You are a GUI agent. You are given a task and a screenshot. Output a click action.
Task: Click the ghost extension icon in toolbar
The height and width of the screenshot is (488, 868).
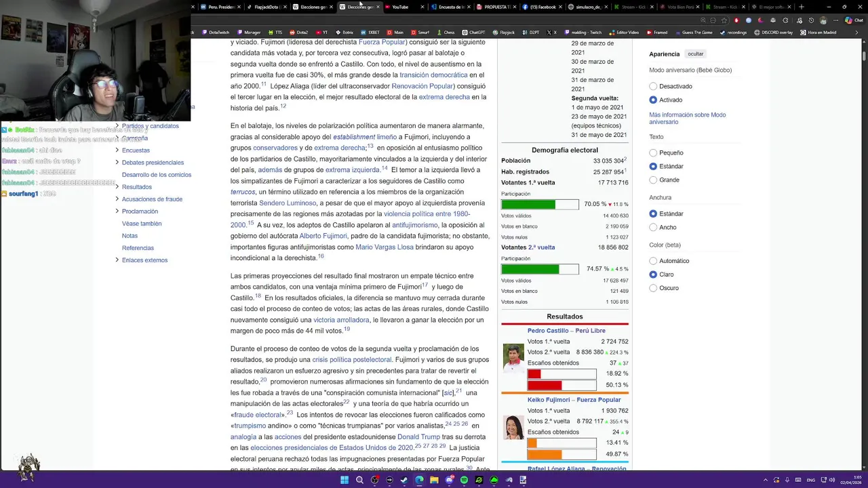tap(773, 20)
